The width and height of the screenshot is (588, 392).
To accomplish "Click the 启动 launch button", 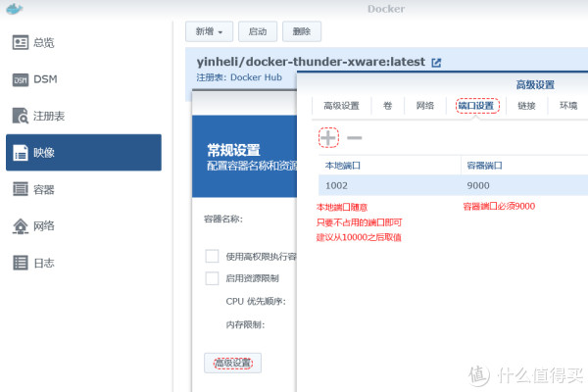I will tap(258, 31).
